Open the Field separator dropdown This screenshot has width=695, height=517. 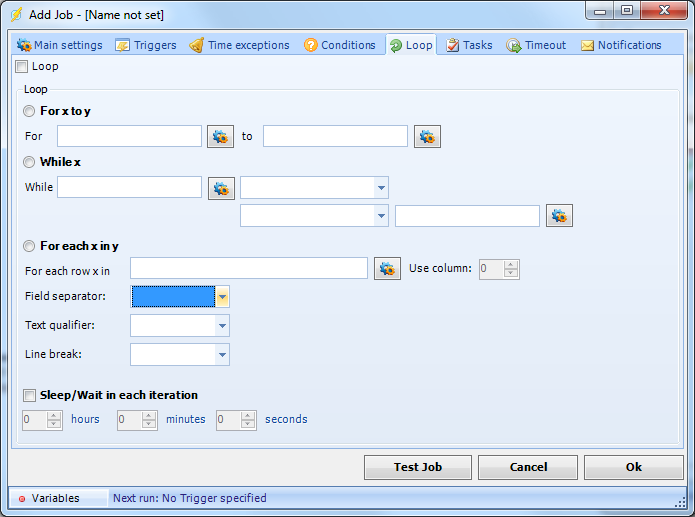click(x=223, y=297)
